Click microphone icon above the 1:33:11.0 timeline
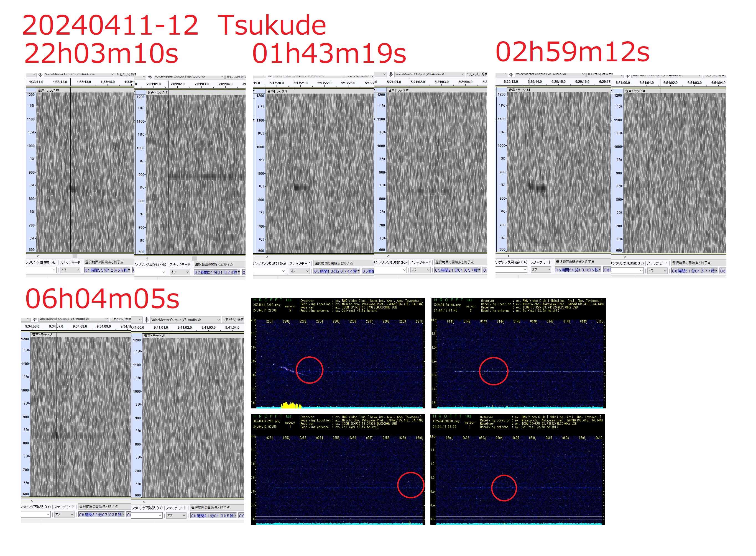The image size is (756, 556). point(40,75)
